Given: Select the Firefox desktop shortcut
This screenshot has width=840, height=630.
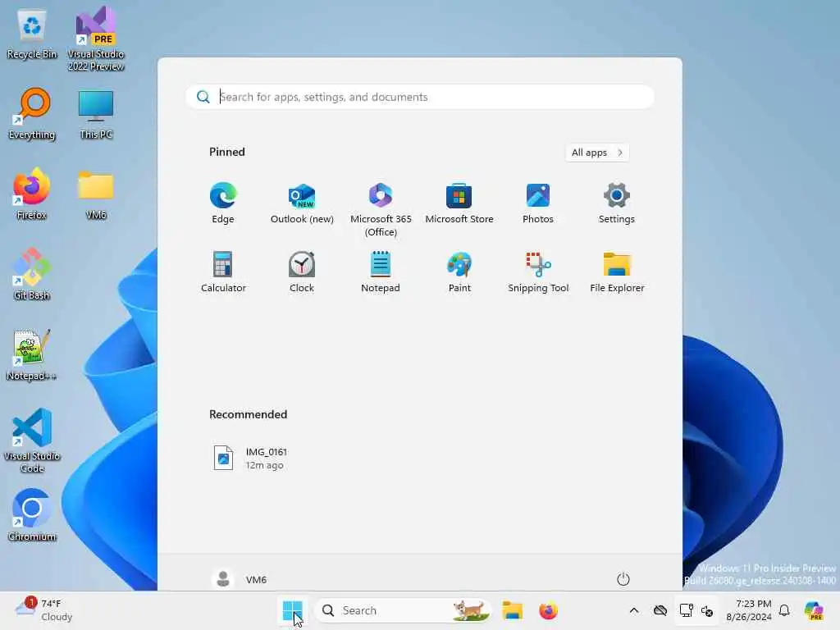Looking at the screenshot, I should click(x=32, y=194).
